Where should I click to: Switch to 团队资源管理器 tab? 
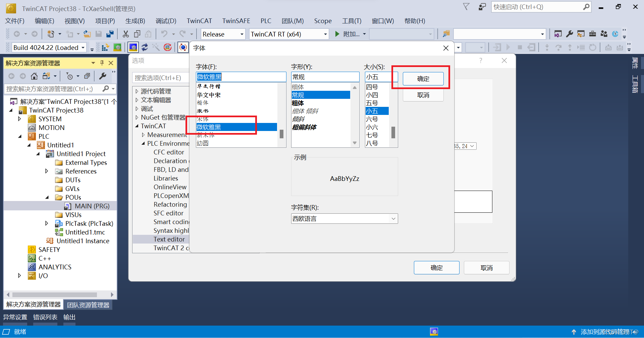click(88, 305)
